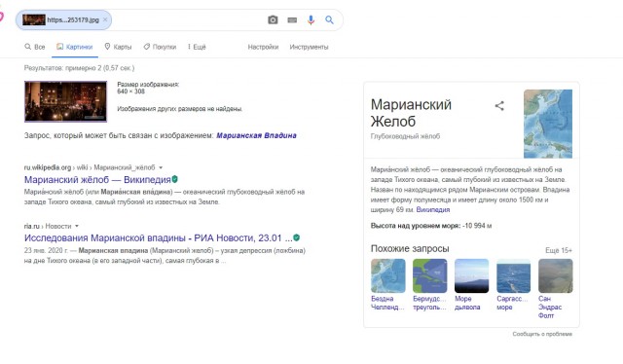Screen dimensions: 623x364
Task: Switch to the Все tab
Action: point(35,47)
